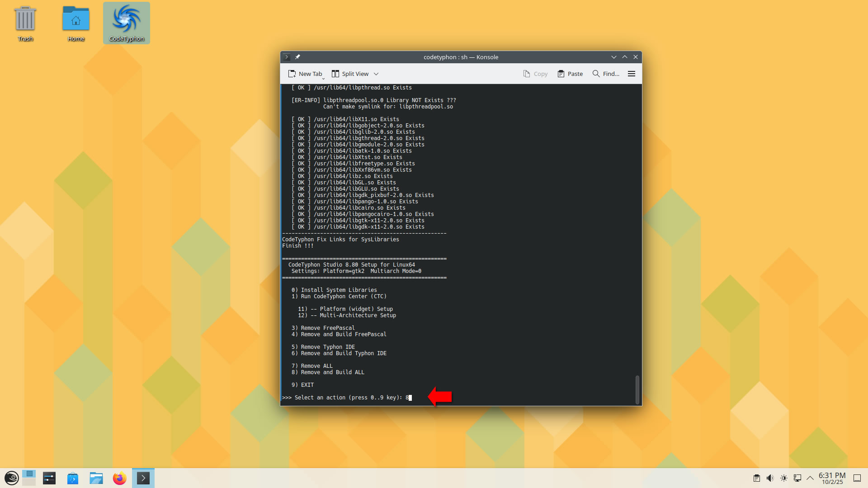The width and height of the screenshot is (868, 488).
Task: Open Konsole hamburger menu
Action: (x=632, y=74)
